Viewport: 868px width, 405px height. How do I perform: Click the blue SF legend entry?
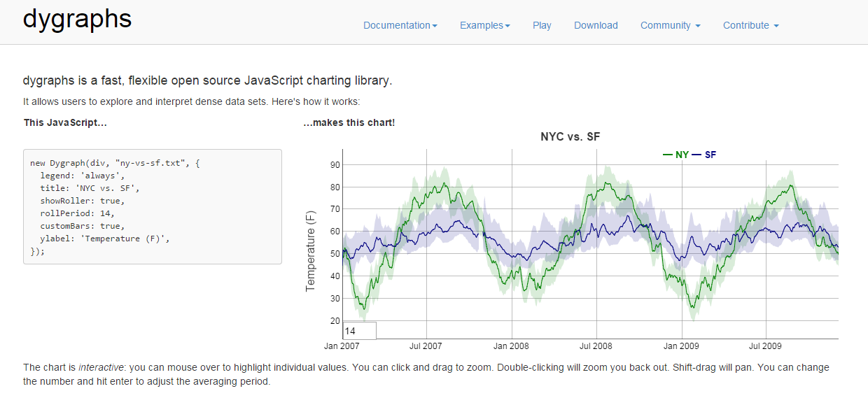tap(704, 155)
